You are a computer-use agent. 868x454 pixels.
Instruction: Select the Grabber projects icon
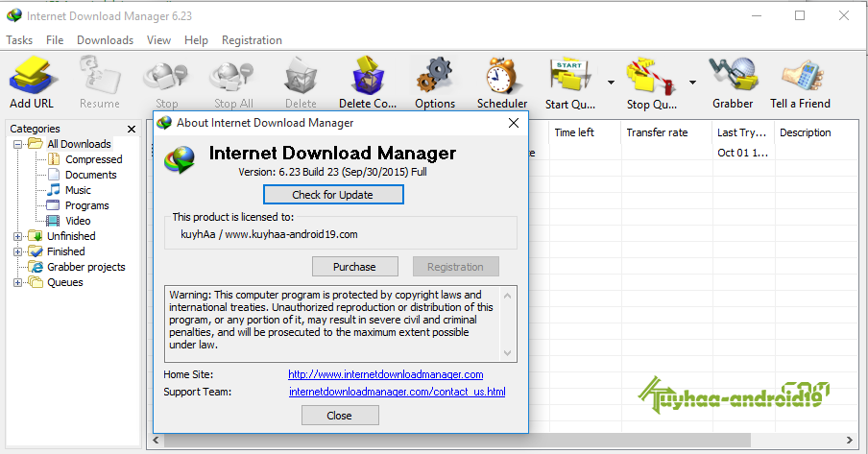tap(36, 267)
